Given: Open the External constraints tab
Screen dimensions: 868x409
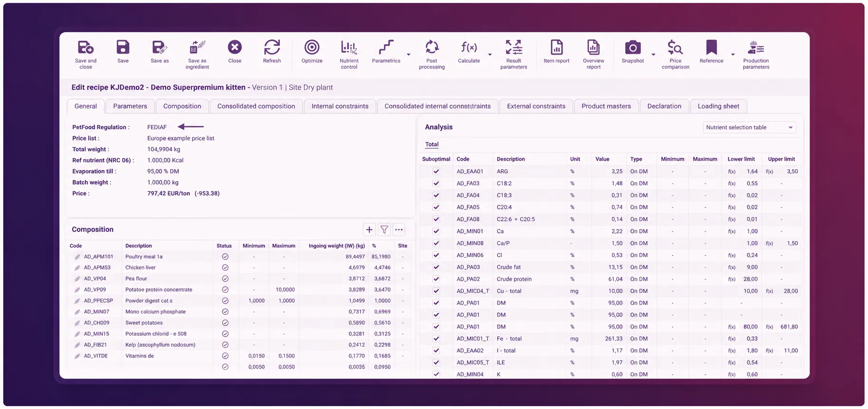Looking at the screenshot, I should pos(536,106).
